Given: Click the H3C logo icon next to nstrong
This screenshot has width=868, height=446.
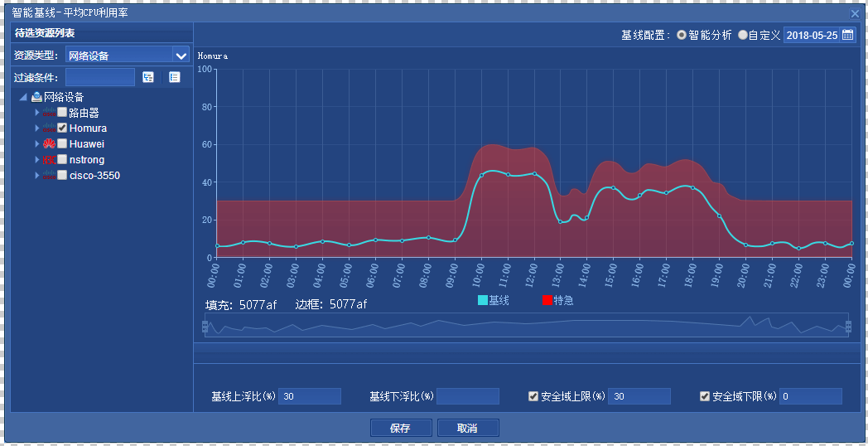Looking at the screenshot, I should tap(49, 160).
